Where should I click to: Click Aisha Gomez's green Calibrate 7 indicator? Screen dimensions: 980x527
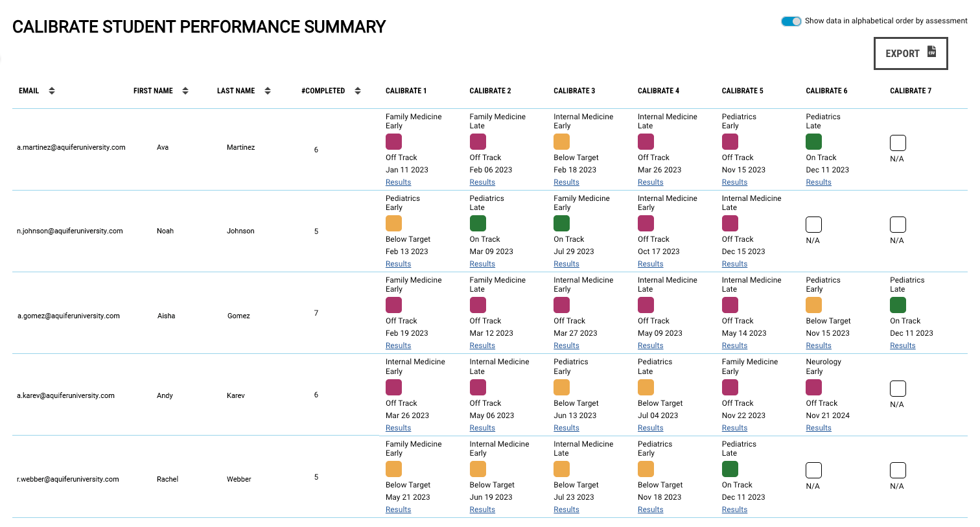(898, 305)
